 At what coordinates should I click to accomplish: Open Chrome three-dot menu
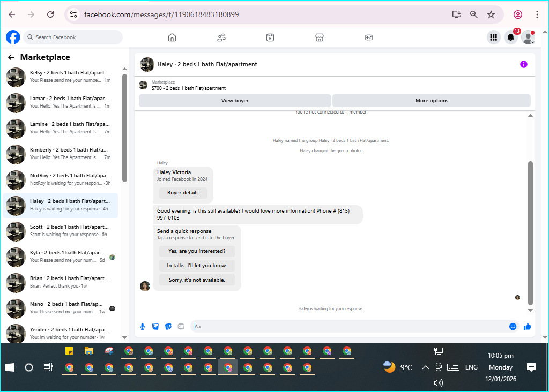537,14
